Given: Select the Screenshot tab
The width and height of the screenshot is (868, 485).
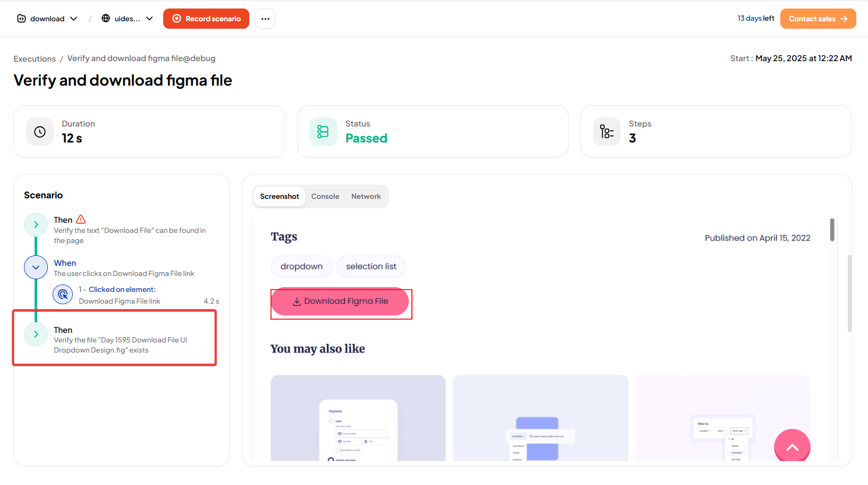Looking at the screenshot, I should click(280, 197).
